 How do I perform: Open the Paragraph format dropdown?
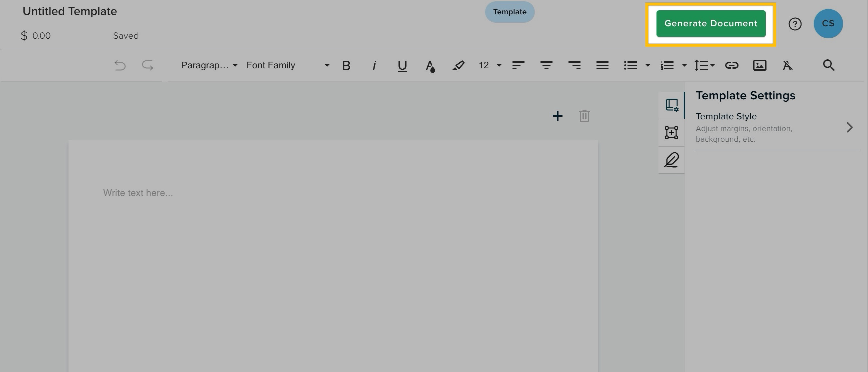(209, 65)
